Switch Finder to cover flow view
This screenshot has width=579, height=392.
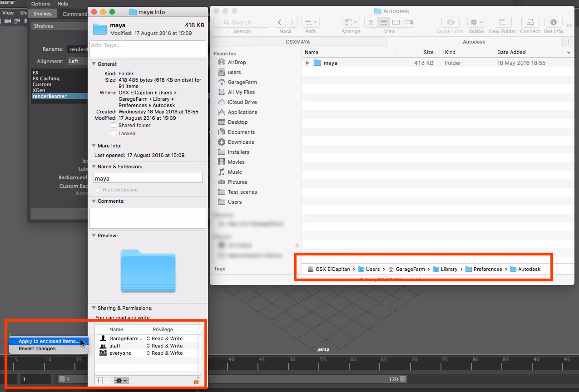(x=409, y=22)
